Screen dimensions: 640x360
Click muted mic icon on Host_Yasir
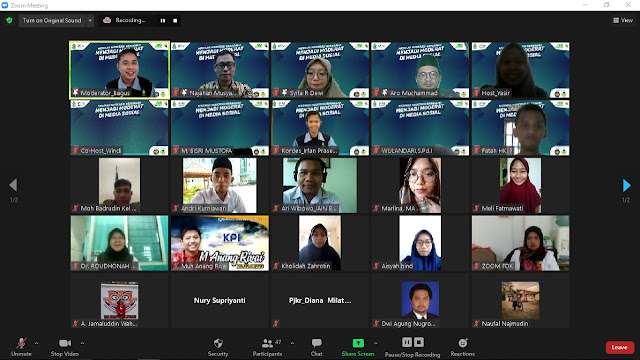pos(476,93)
